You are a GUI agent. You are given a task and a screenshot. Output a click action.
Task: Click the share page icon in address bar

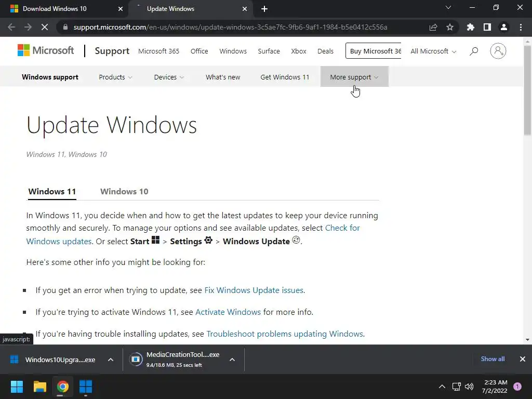[433, 27]
